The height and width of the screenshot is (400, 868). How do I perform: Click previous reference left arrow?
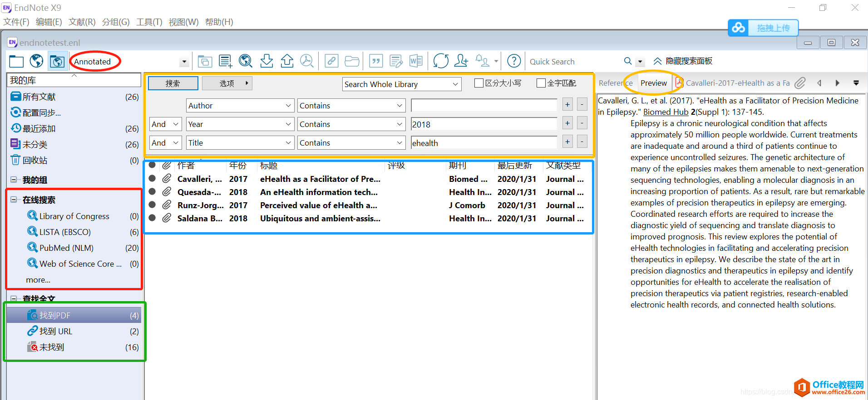[x=819, y=83]
